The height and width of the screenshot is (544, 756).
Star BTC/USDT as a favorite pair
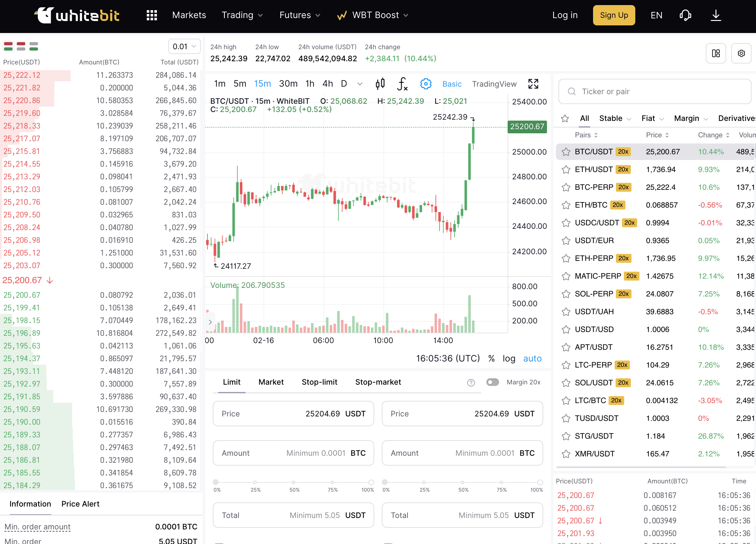coord(566,152)
